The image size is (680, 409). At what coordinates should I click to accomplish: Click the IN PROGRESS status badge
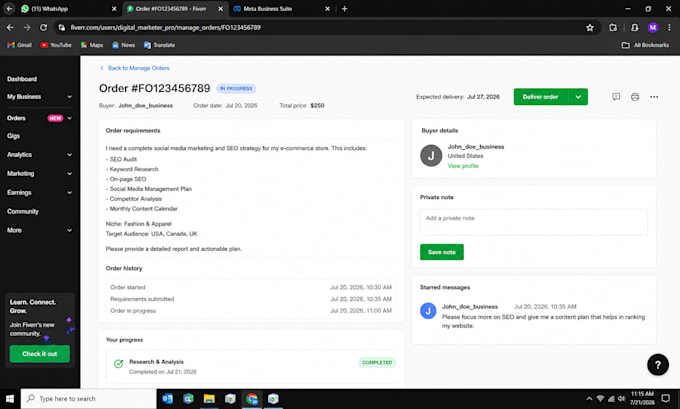(x=236, y=88)
